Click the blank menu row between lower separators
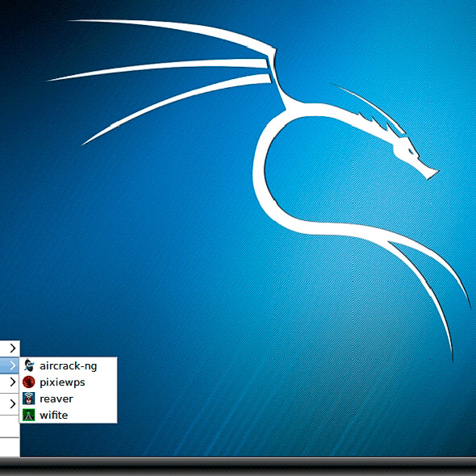 10,426
